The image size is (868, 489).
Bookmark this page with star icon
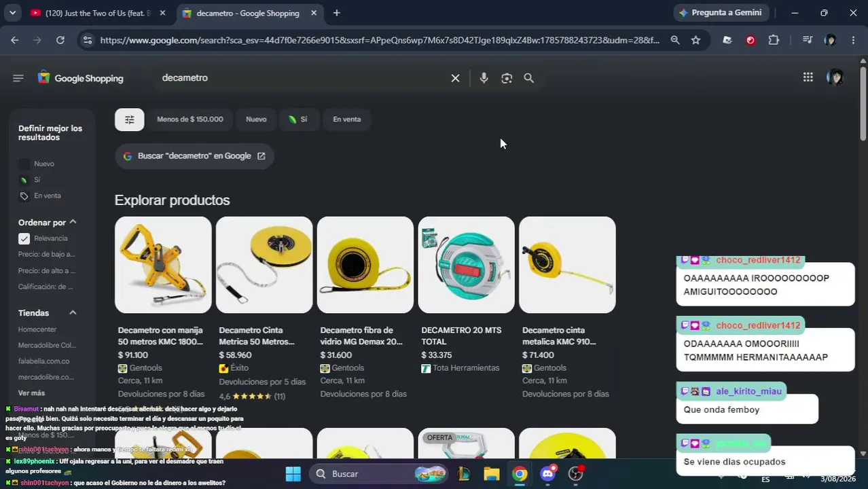[695, 40]
